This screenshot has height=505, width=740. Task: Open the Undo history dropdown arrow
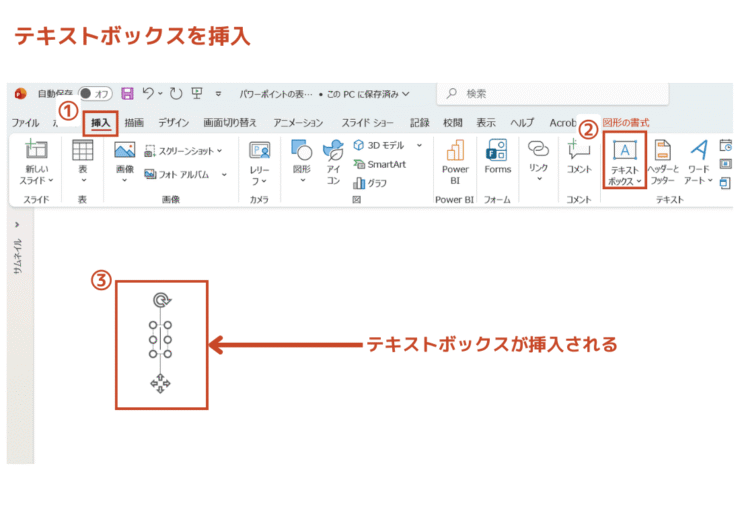pos(160,93)
